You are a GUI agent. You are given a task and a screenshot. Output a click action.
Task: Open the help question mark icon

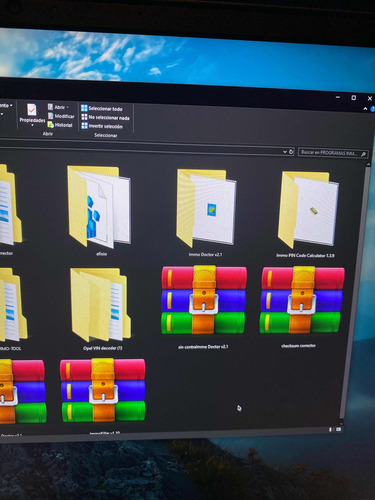(372, 109)
